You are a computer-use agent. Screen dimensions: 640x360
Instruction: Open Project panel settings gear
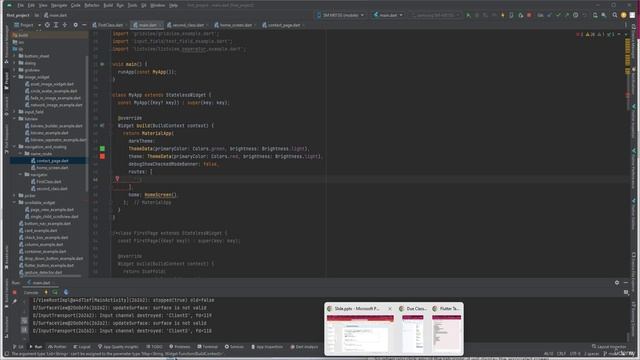coord(76,25)
